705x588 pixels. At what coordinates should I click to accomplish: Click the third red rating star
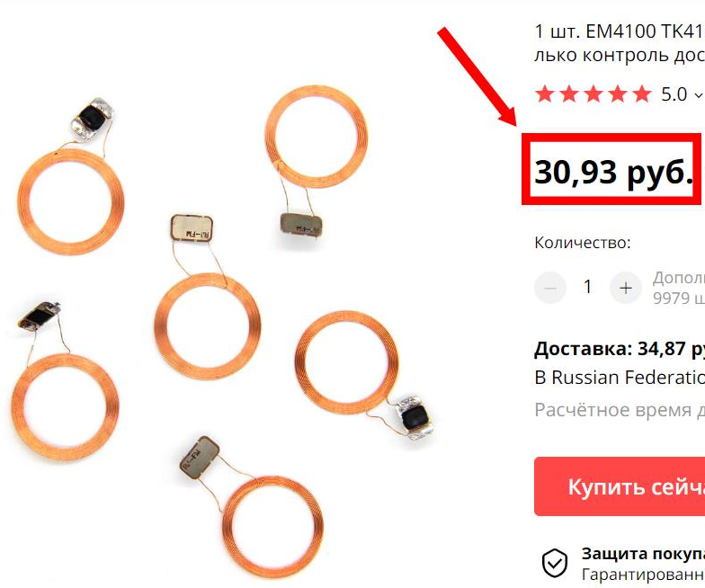(x=593, y=94)
